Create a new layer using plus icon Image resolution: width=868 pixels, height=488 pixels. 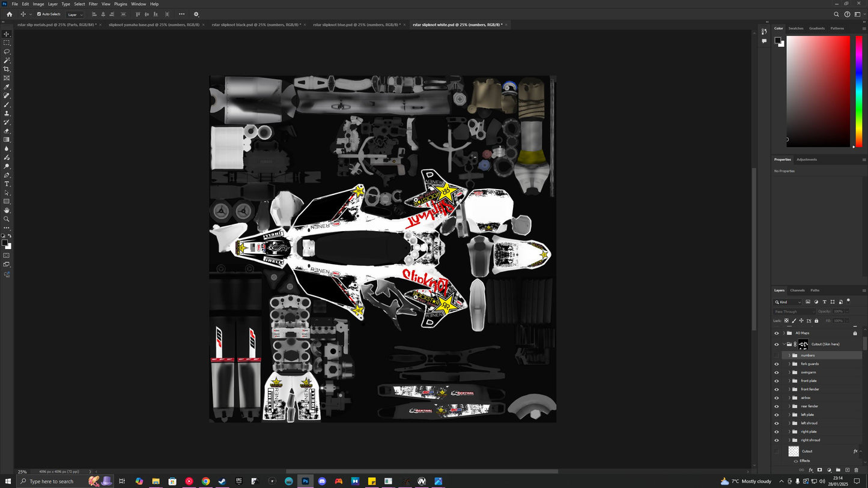[847, 470]
